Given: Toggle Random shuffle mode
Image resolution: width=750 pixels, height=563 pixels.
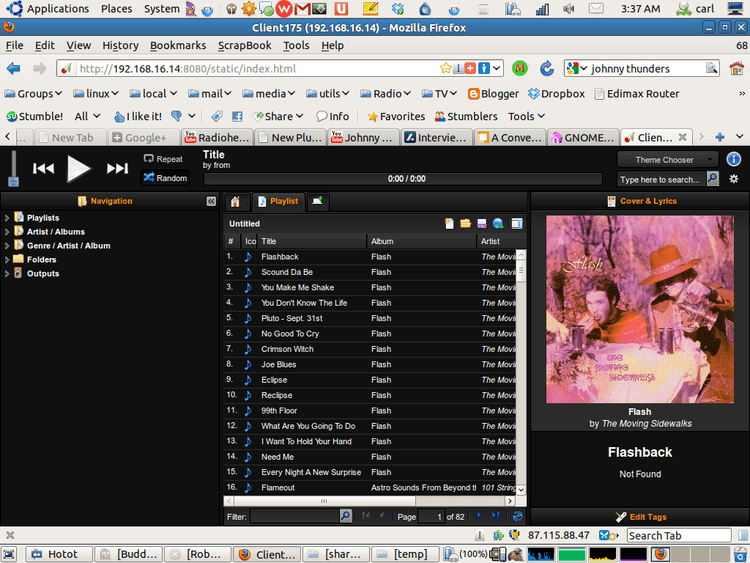Looking at the screenshot, I should click(165, 178).
